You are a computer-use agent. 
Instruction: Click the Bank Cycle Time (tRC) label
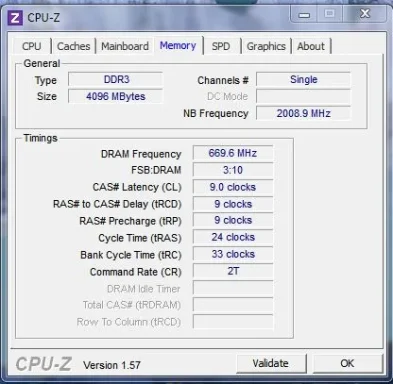click(x=131, y=255)
